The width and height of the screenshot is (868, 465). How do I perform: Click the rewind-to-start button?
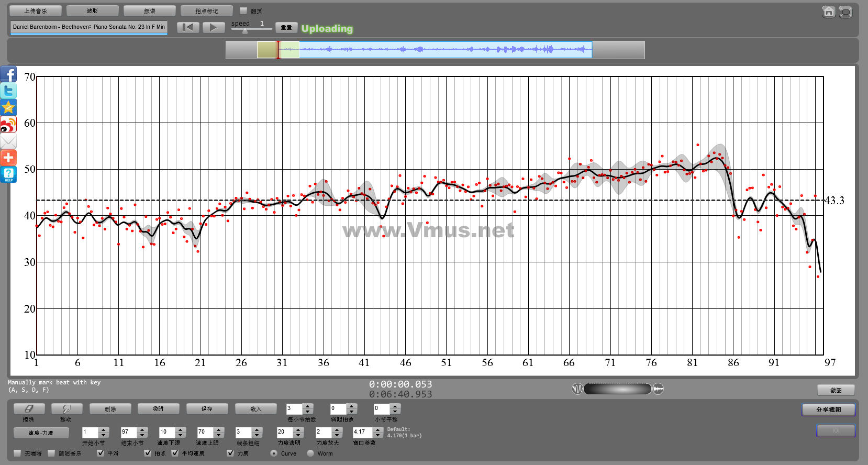[x=188, y=28]
